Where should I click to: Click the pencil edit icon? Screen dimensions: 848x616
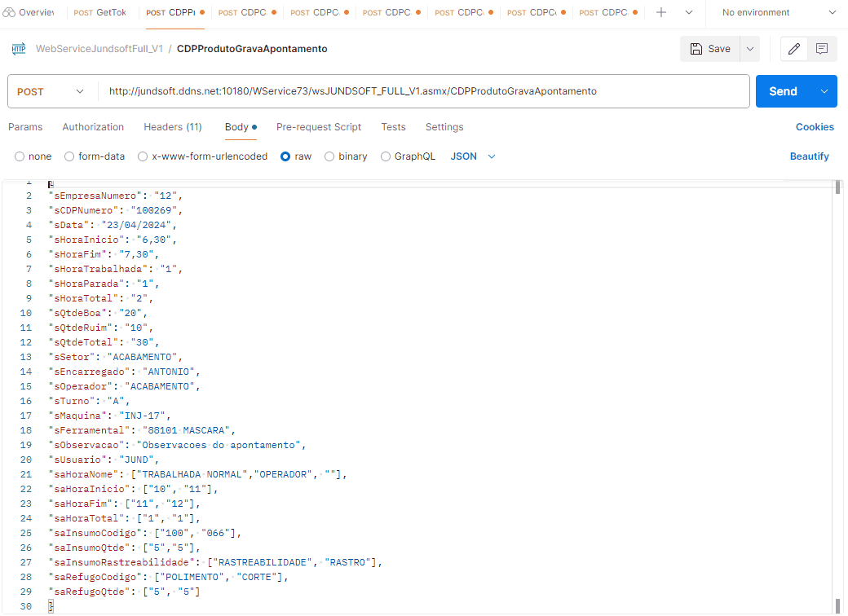(x=794, y=49)
